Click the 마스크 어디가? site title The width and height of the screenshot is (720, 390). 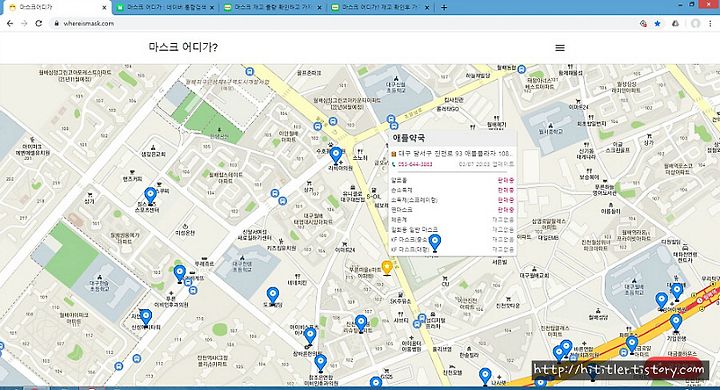(183, 47)
